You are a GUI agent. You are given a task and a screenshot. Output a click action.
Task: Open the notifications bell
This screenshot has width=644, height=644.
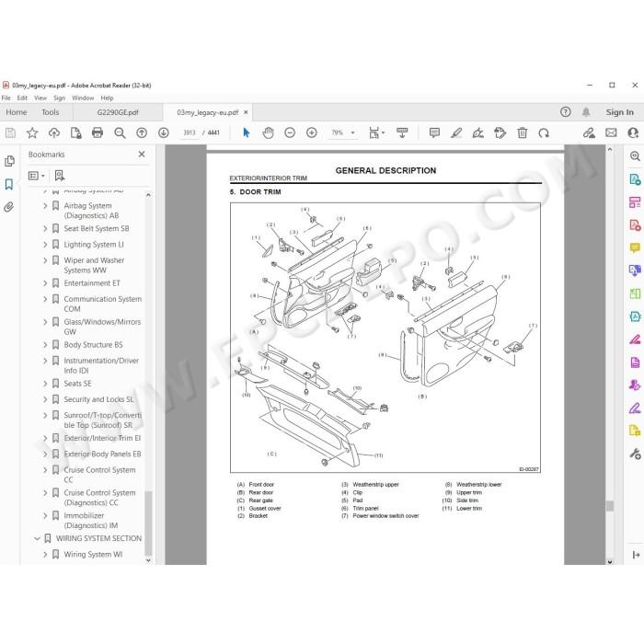tap(586, 112)
